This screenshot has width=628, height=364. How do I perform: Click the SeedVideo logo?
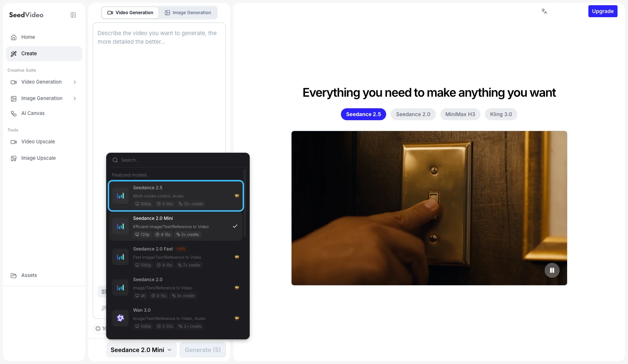[x=26, y=15]
